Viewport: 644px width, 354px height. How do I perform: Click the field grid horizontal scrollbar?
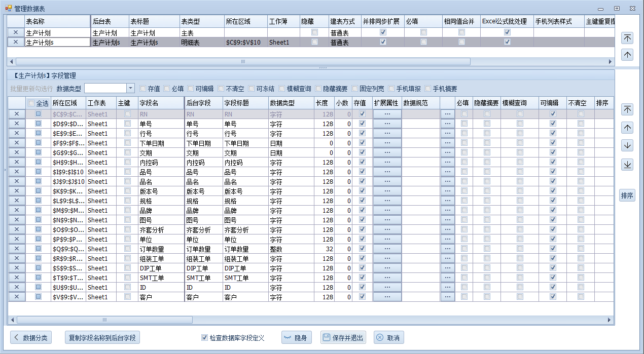tap(304, 320)
